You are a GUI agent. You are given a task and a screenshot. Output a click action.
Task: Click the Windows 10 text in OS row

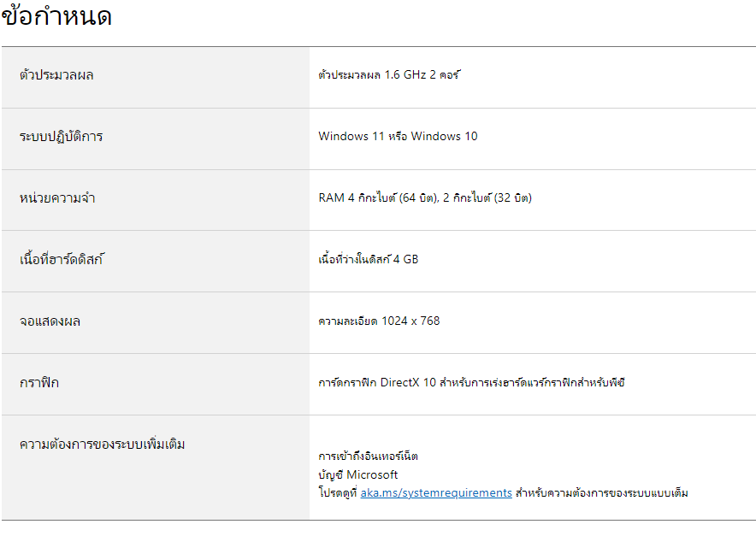(x=444, y=137)
